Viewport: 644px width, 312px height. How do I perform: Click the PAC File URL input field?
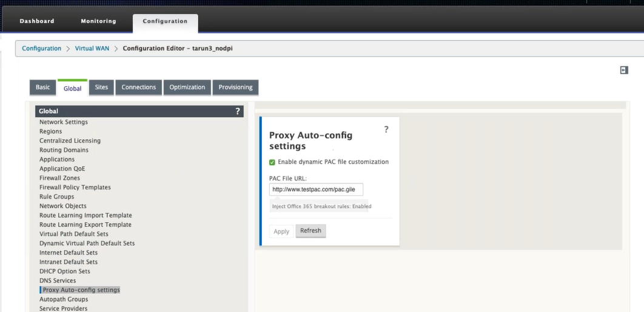coord(317,189)
